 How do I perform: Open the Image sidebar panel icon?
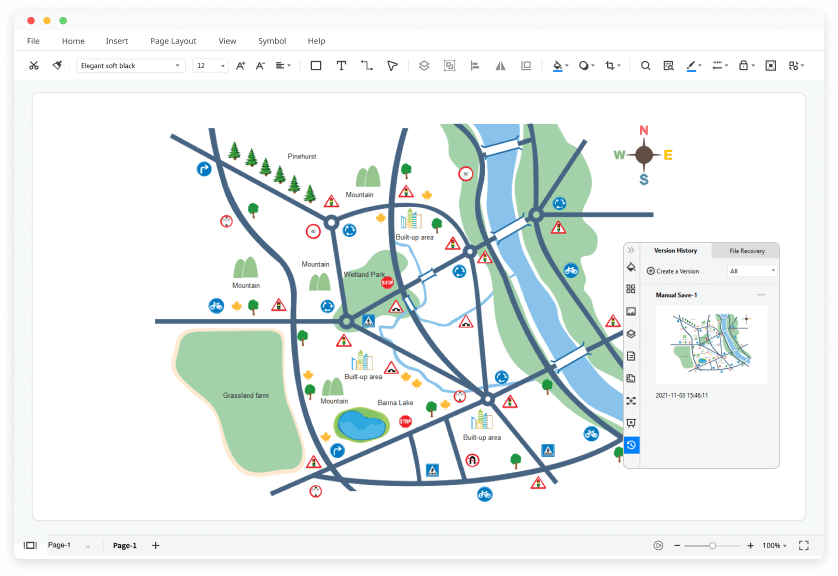pyautogui.click(x=631, y=312)
